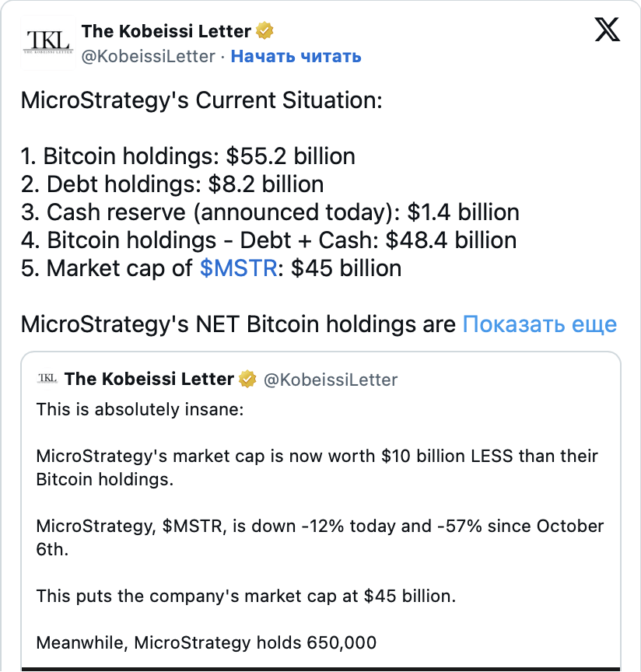Click the @KobeissiLetter handle in header

point(148,56)
